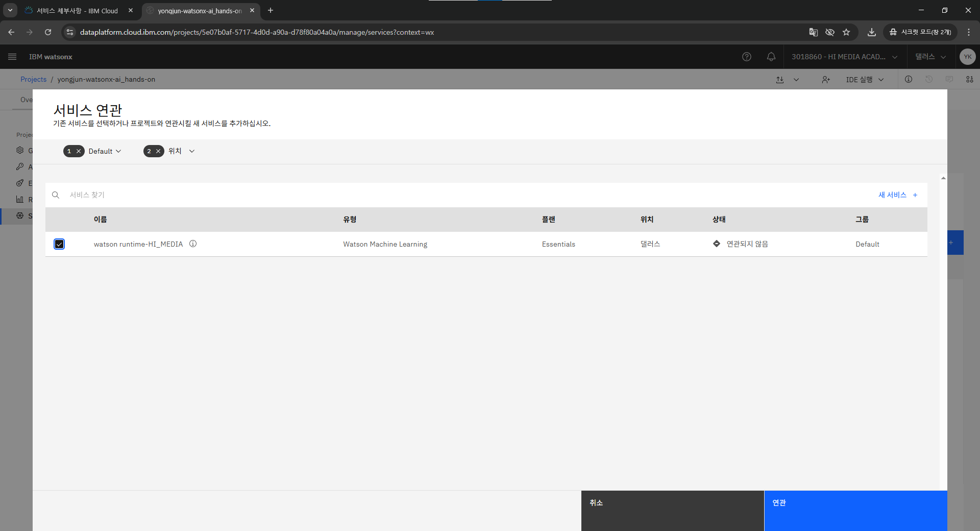Screen dimensions: 980x531
Task: Open the new tab plus button
Action: [x=271, y=10]
